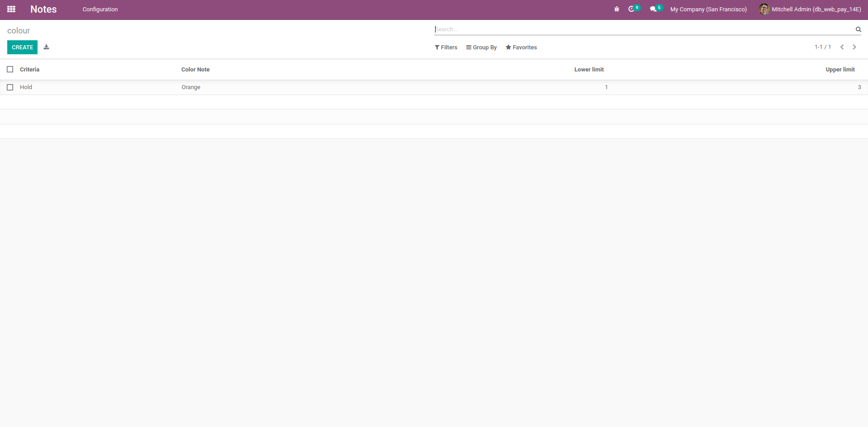Viewport: 868px width, 427px height.
Task: Open the Favorites dropdown
Action: tap(521, 47)
